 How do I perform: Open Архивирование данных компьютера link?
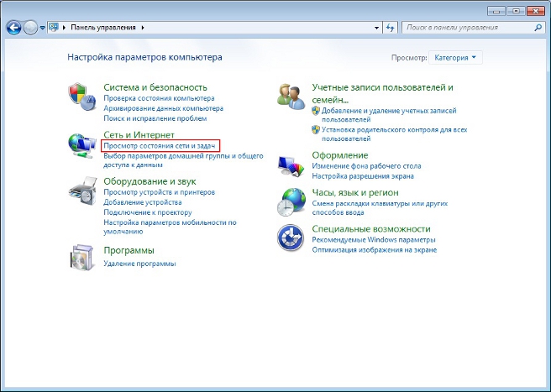pos(164,108)
